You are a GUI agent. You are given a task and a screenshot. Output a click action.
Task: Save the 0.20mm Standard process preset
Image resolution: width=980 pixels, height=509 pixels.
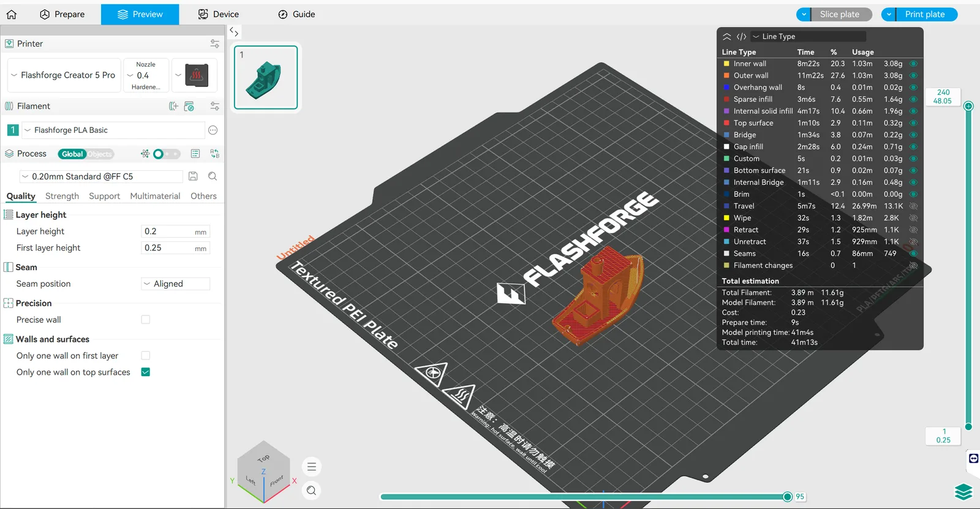(193, 176)
